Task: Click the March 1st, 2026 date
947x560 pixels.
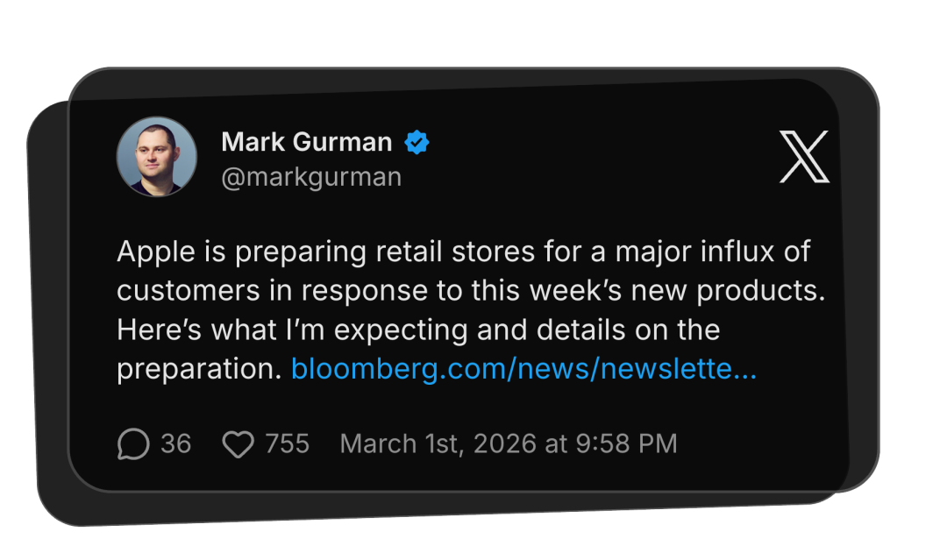Action: point(438,443)
